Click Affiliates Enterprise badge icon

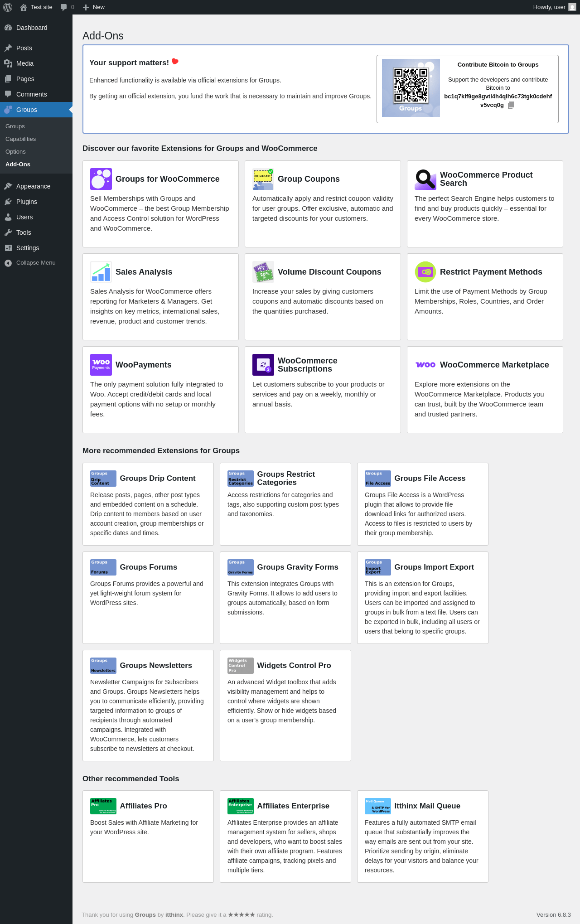coord(241,806)
